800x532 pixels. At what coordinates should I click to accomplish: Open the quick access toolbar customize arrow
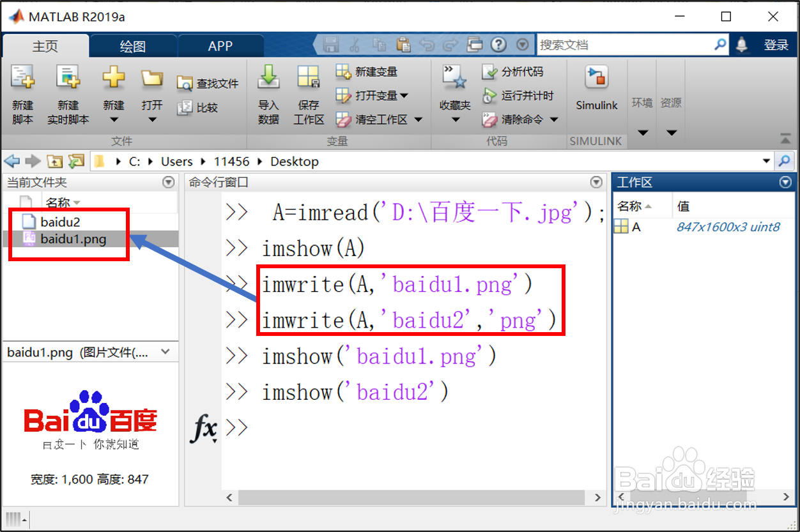[523, 45]
